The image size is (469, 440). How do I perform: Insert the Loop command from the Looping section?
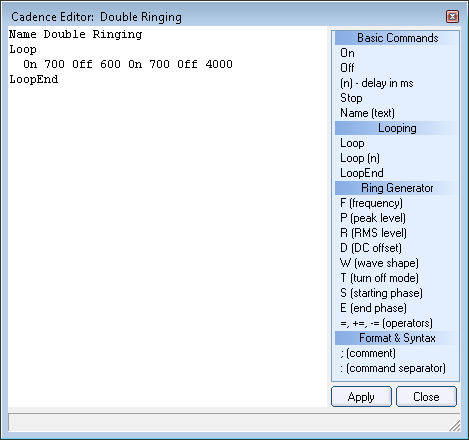click(x=352, y=143)
